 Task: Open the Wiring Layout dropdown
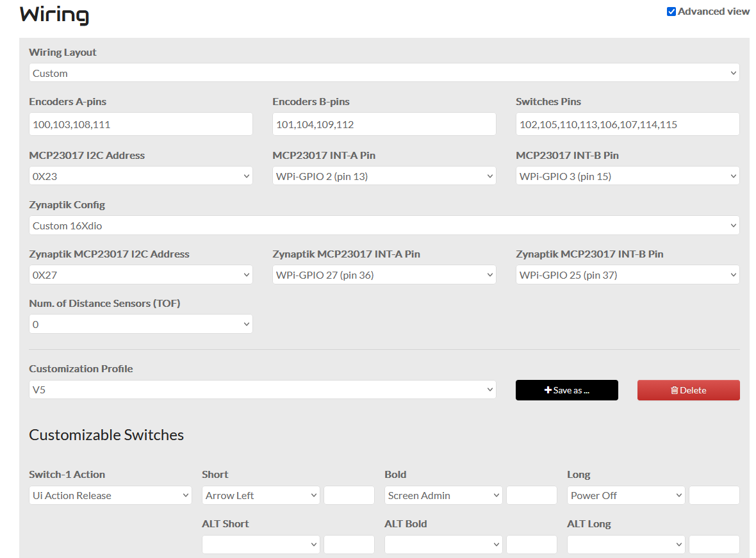pyautogui.click(x=384, y=73)
